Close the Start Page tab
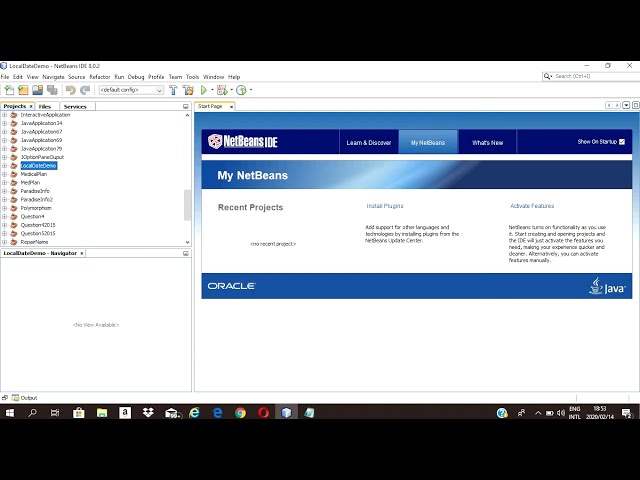This screenshot has width=640, height=480. (x=231, y=107)
